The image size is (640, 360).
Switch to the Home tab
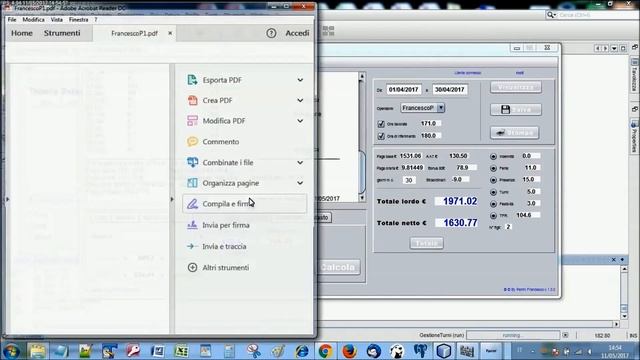tap(22, 33)
